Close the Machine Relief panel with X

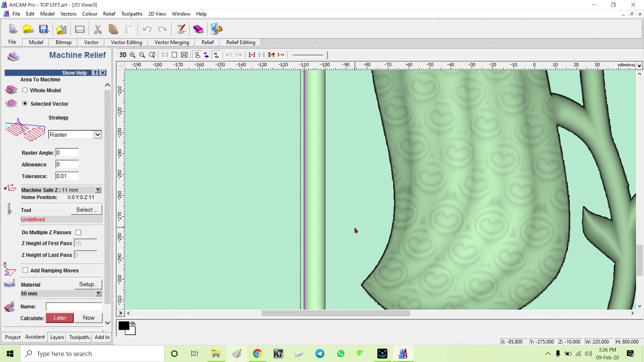(x=103, y=73)
